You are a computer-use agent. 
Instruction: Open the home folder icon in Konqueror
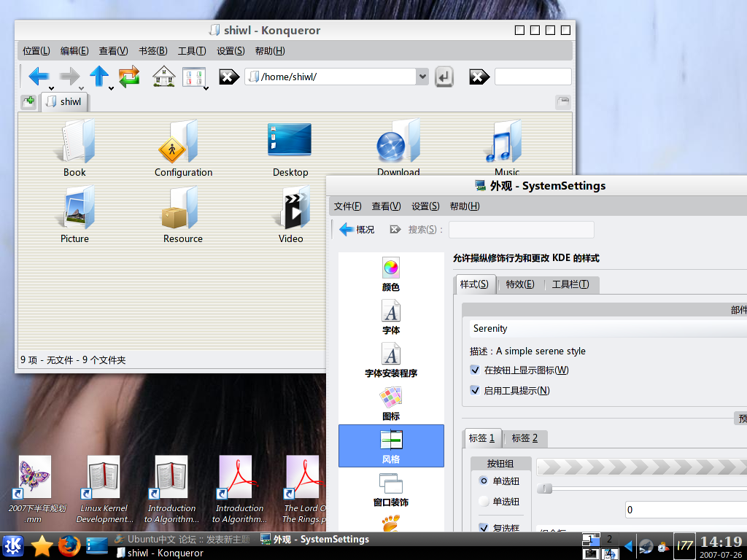point(164,76)
